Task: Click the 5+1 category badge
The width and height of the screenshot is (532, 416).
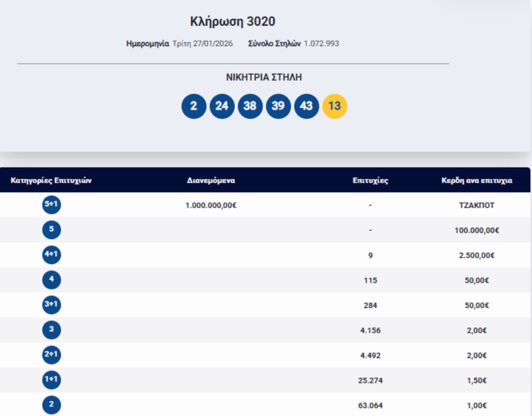Action: point(51,205)
